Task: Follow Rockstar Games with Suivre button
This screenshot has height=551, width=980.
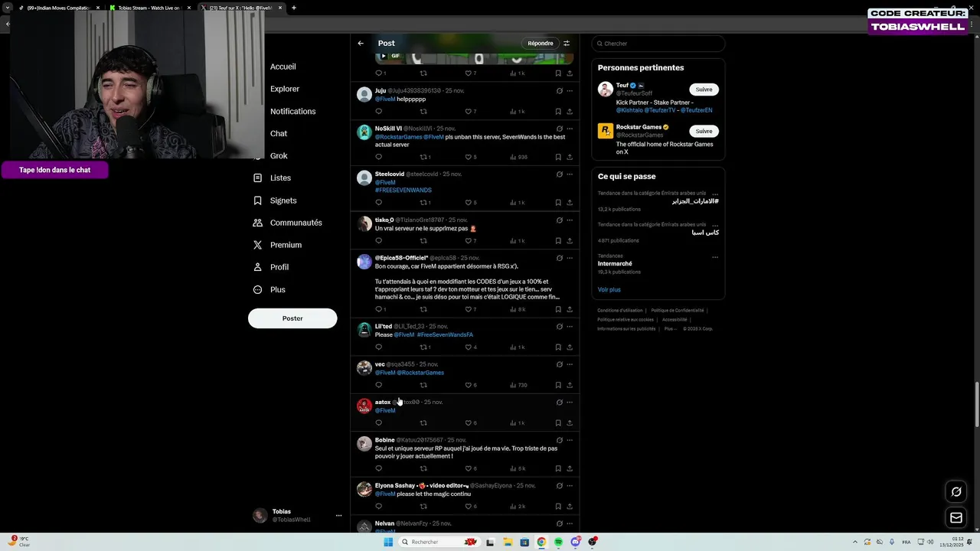Action: pyautogui.click(x=704, y=131)
